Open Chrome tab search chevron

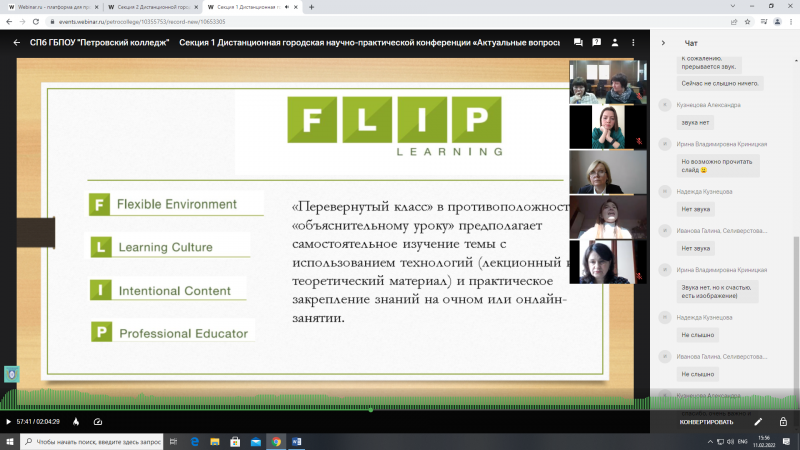click(733, 6)
